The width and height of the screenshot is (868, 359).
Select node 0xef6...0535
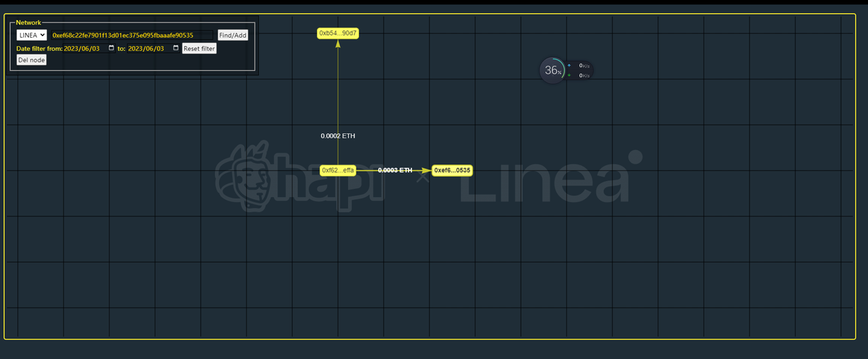point(452,170)
